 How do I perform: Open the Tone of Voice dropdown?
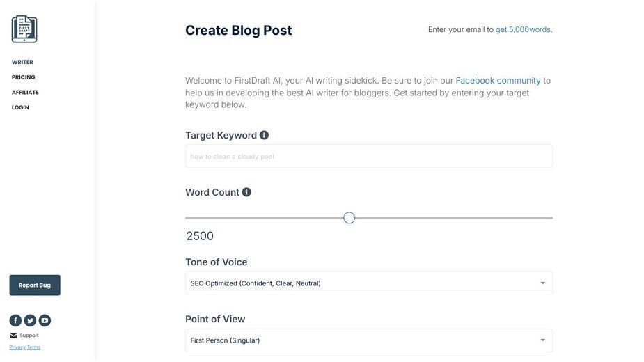coord(369,283)
